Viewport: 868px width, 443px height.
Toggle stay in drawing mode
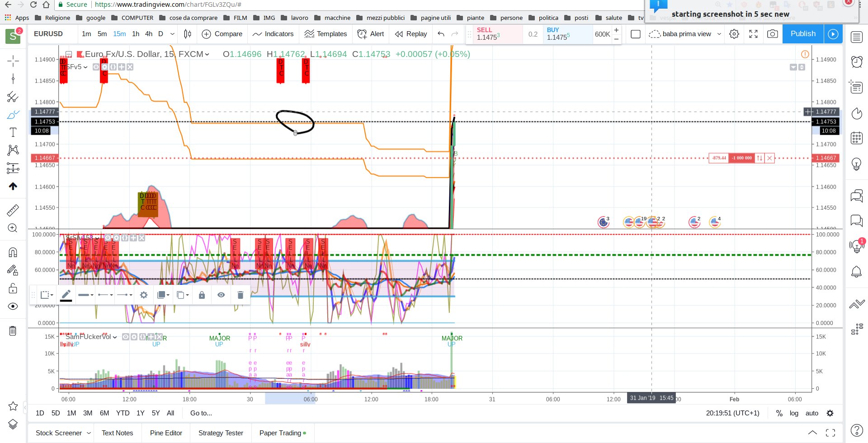tap(13, 270)
